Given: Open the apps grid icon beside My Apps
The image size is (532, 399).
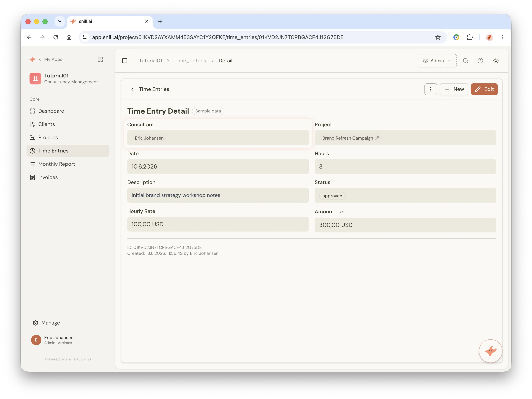Looking at the screenshot, I should pos(100,59).
